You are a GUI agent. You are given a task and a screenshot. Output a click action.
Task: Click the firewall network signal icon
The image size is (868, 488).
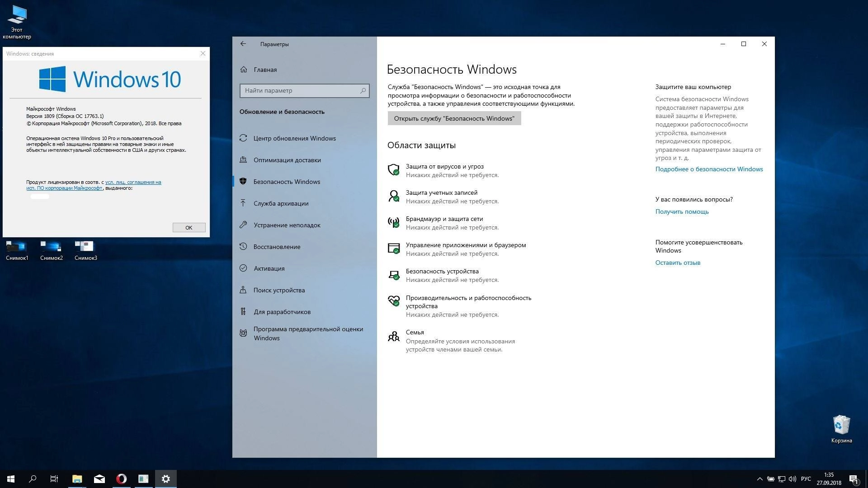[x=393, y=222]
